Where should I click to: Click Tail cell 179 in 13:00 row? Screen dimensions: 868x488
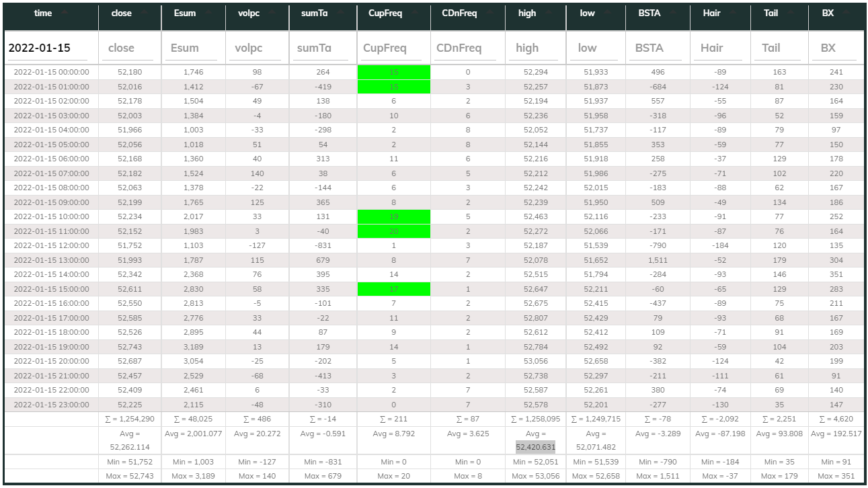[779, 260]
